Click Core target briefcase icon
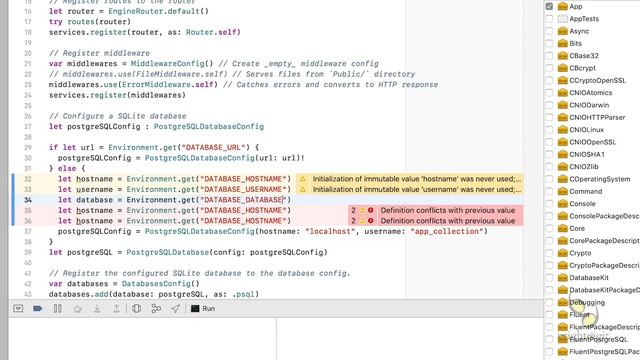The height and width of the screenshot is (360, 640). click(563, 228)
